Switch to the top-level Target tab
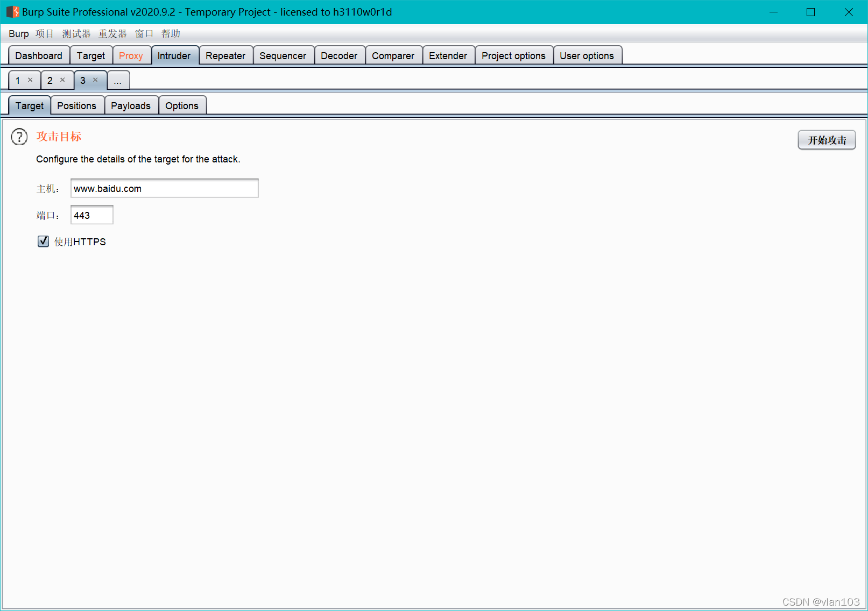 pyautogui.click(x=91, y=55)
